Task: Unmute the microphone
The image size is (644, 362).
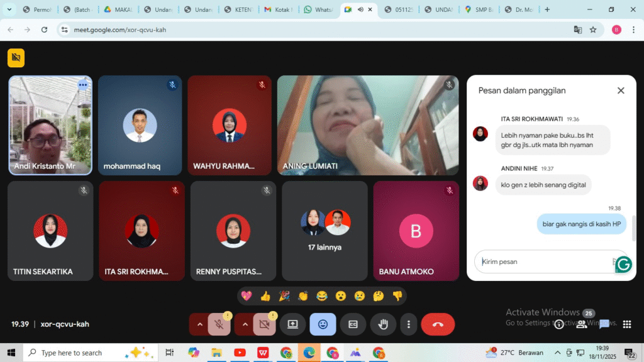Action: pyautogui.click(x=219, y=324)
